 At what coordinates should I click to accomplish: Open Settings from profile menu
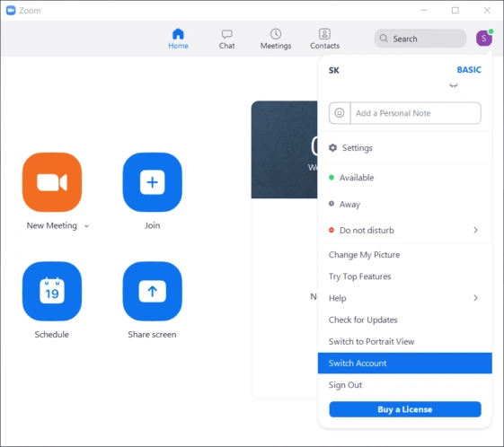pos(404,148)
